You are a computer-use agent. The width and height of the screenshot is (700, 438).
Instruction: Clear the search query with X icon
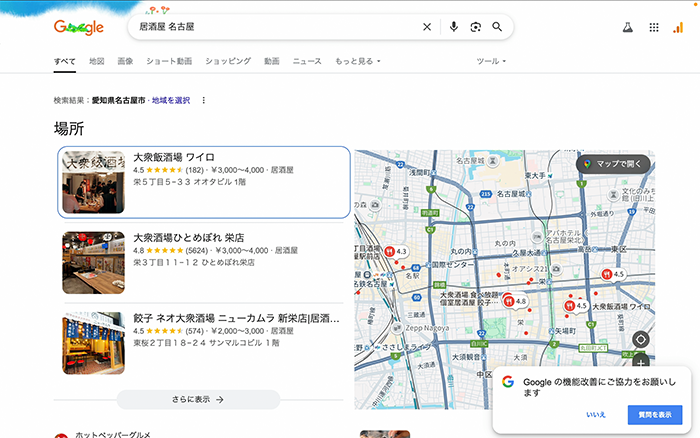(x=427, y=27)
